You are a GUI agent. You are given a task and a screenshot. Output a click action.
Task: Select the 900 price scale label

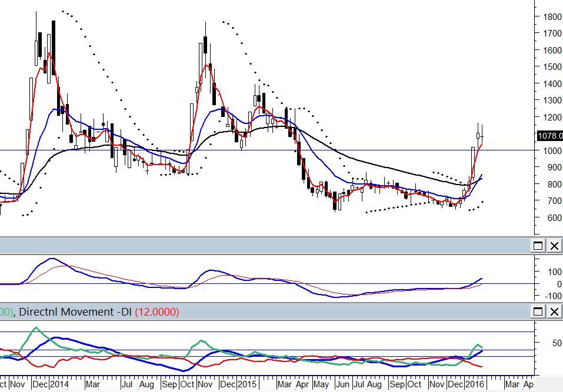pos(555,167)
